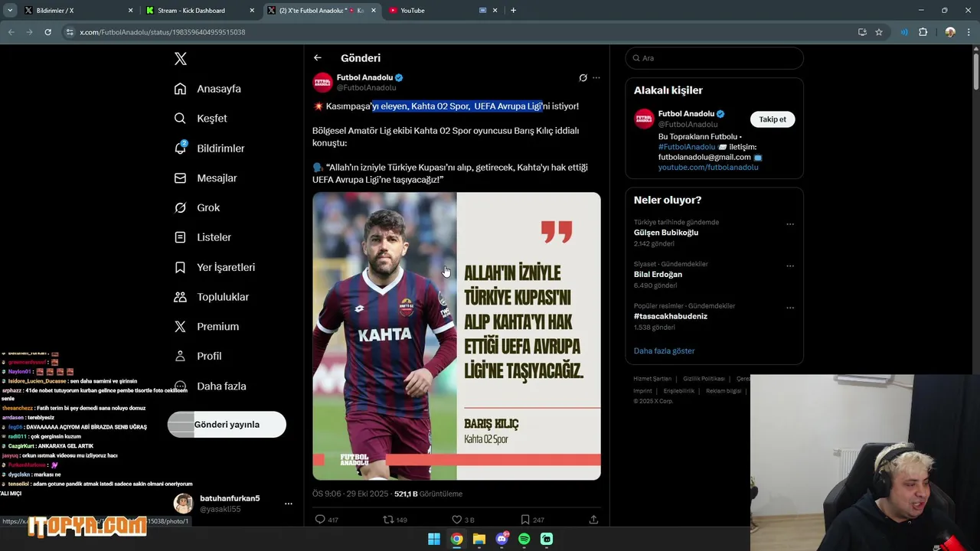Open Listeler page
The image size is (980, 551).
tap(202, 237)
